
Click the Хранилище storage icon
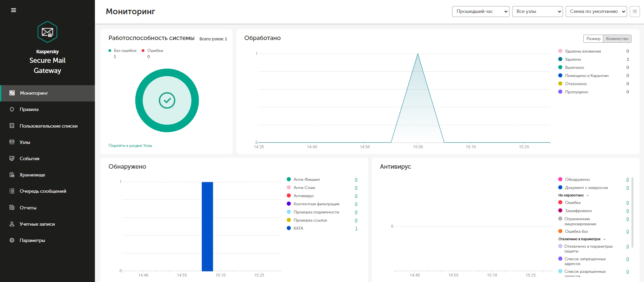tap(12, 175)
